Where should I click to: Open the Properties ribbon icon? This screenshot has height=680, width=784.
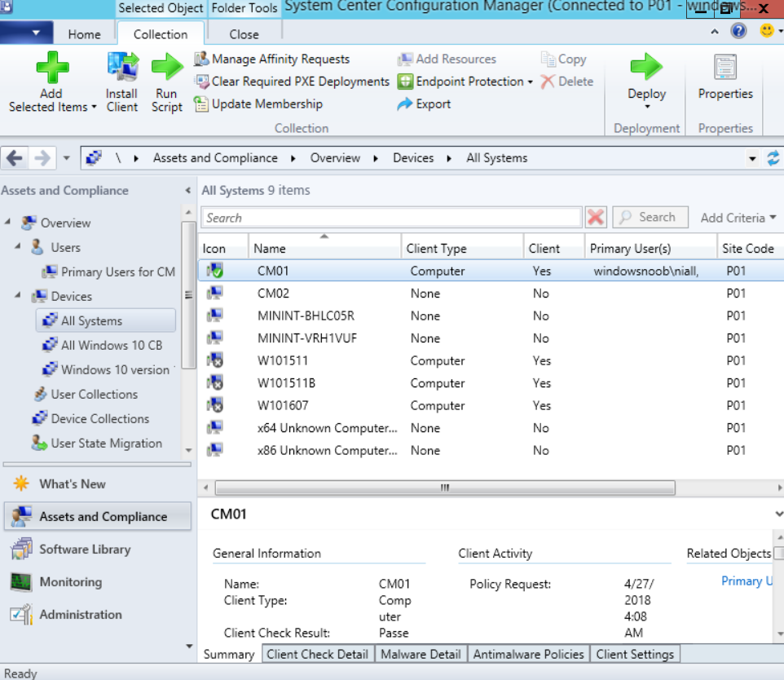point(725,67)
